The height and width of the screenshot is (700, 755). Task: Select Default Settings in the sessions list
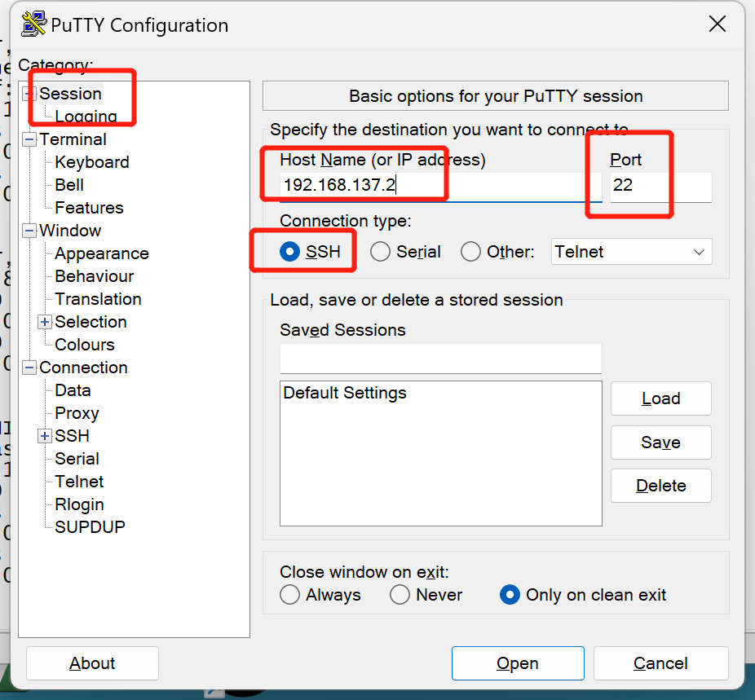pos(345,393)
